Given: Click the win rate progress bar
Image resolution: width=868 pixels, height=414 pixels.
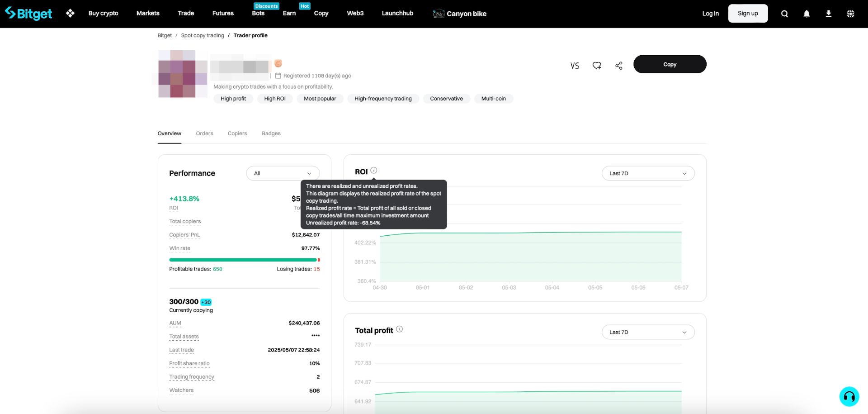Looking at the screenshot, I should [x=245, y=260].
